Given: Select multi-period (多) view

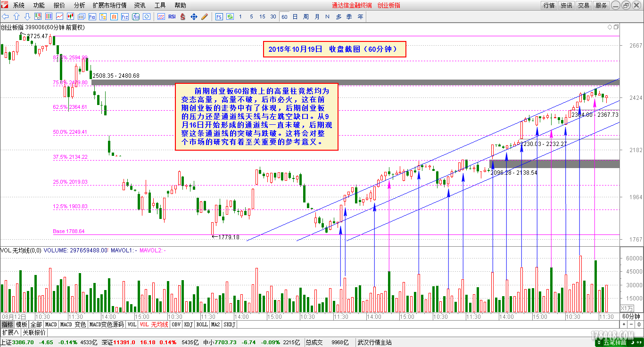Looking at the screenshot, I should coord(339,16).
